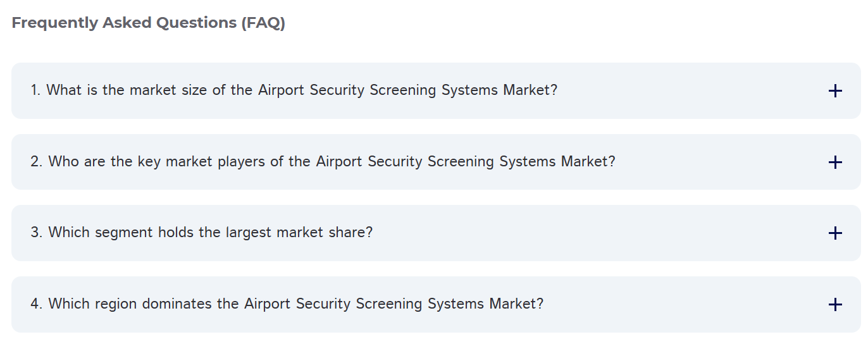The height and width of the screenshot is (344, 868).
Task: Click empty space in the region dominates FAQ row
Action: [x=683, y=304]
